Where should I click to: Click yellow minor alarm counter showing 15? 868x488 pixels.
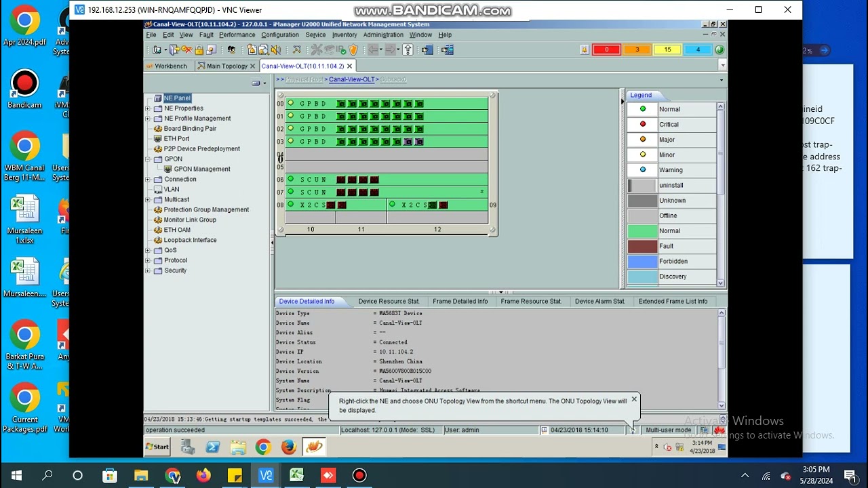(667, 49)
